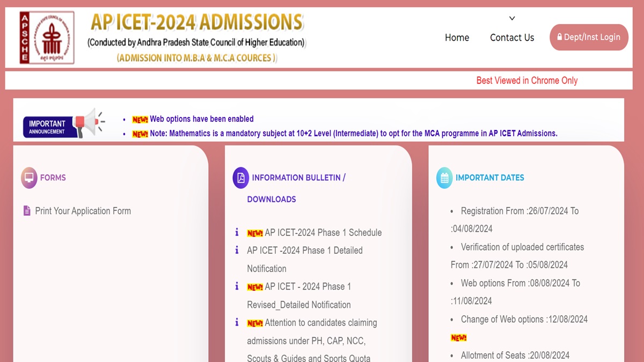Click 'Change of Web options :12/08/2024' entry

pos(524,319)
